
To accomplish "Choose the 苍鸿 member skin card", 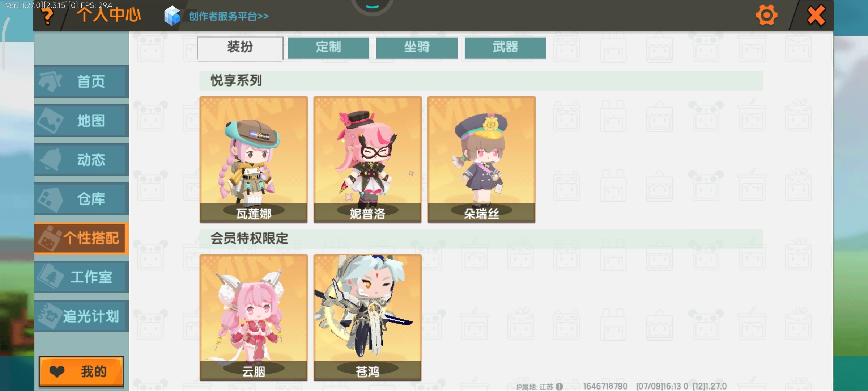I will coord(367,317).
